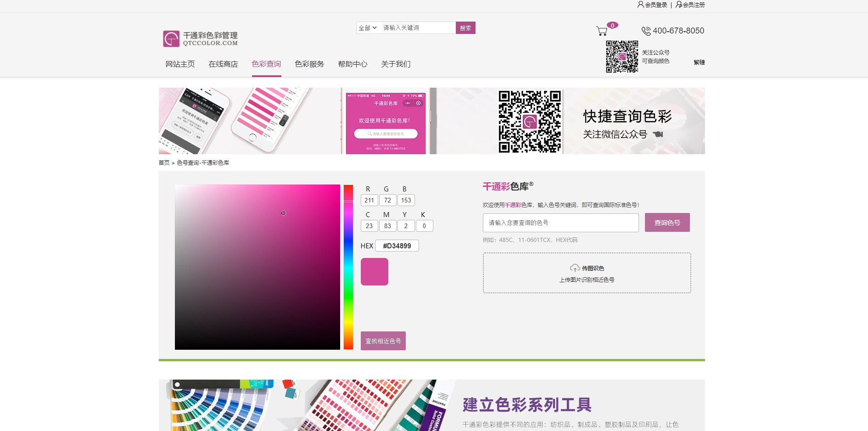Click the upload cloud icon
The width and height of the screenshot is (868, 431).
pyautogui.click(x=575, y=268)
